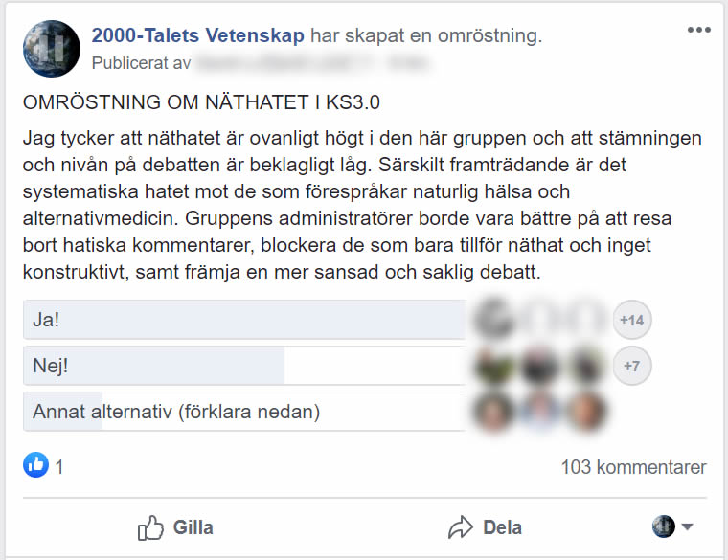Click the first voter avatar beside Annat alternativ

tap(495, 412)
